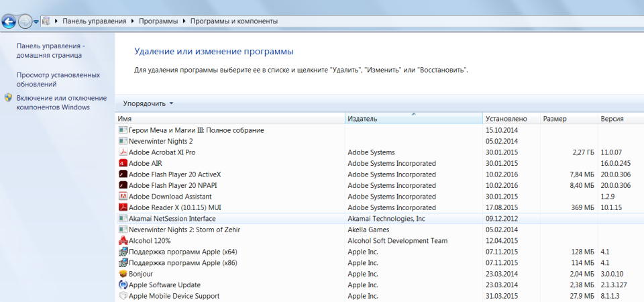Select Adobe Acrobat XI Pro entry
The height and width of the screenshot is (302, 644).
162,152
